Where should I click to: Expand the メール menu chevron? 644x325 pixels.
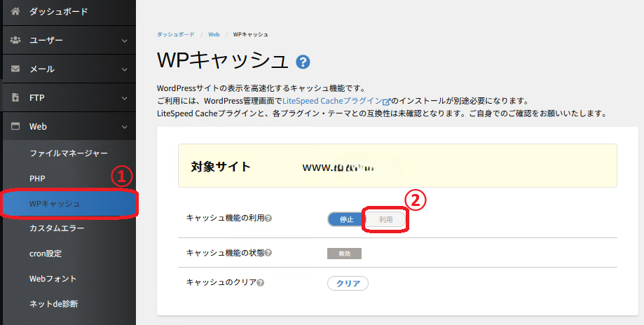(125, 69)
